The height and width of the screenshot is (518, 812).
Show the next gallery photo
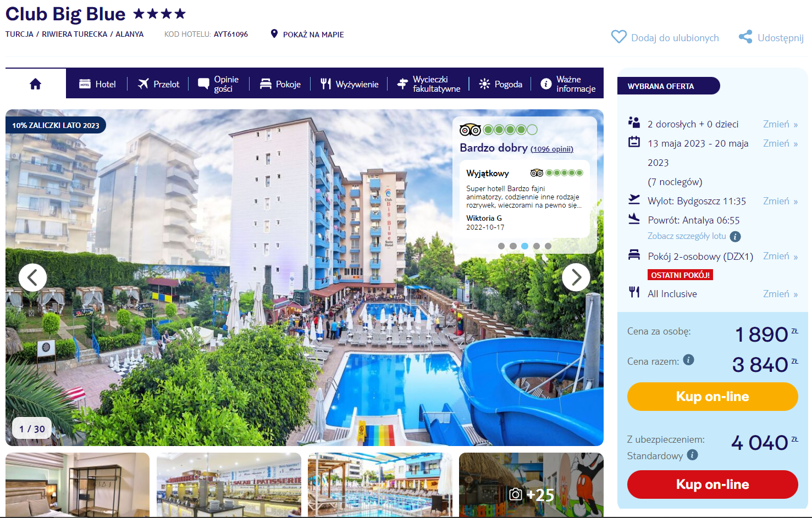point(576,277)
